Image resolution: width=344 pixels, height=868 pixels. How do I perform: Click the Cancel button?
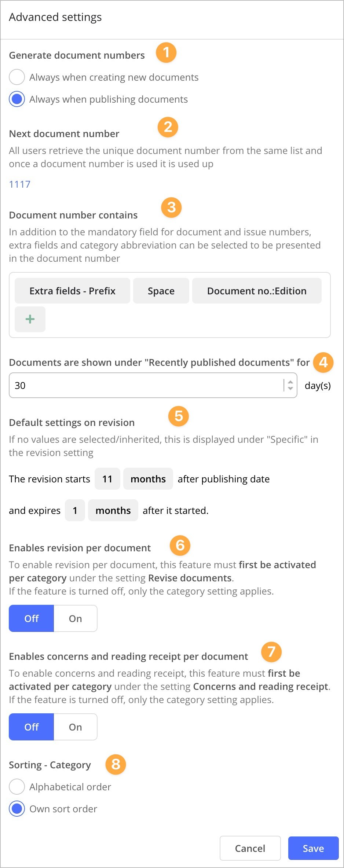tap(250, 848)
